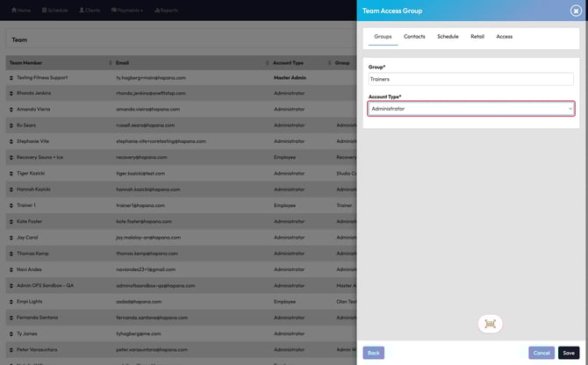Click the Reports icon in top navigation
Image resolution: width=588 pixels, height=365 pixels.
point(158,11)
